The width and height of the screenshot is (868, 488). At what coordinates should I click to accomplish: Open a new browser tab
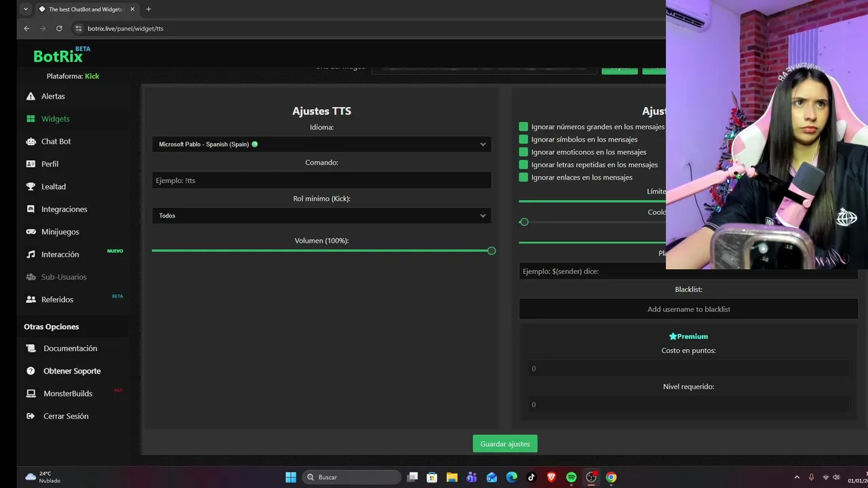(149, 9)
